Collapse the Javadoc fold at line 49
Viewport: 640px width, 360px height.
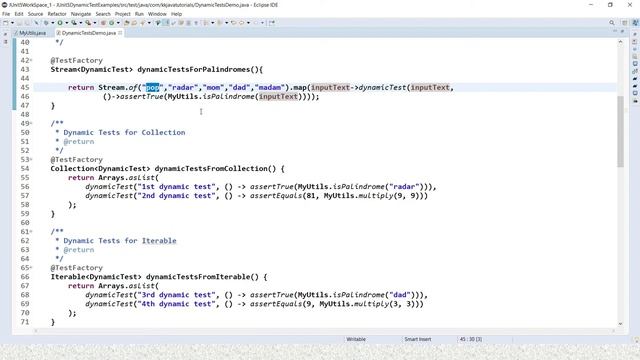click(x=31, y=123)
